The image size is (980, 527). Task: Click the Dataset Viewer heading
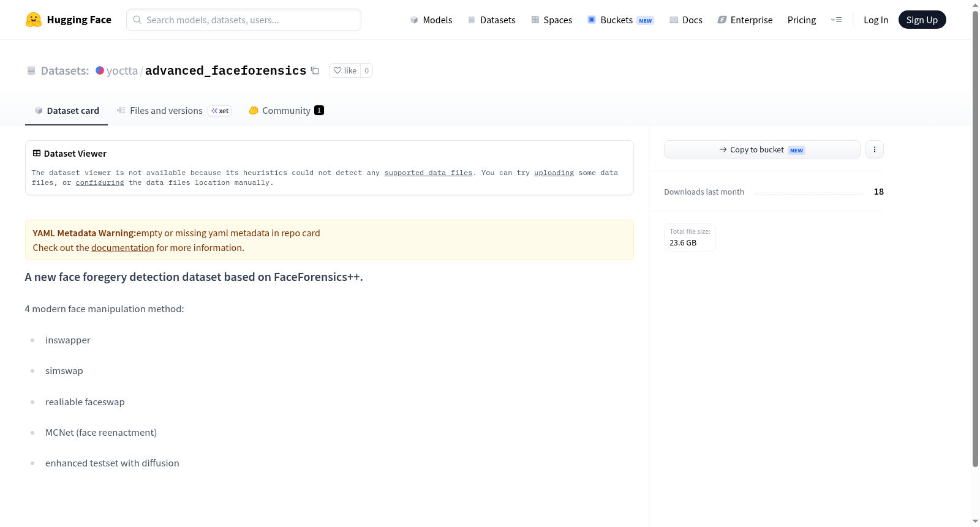75,154
